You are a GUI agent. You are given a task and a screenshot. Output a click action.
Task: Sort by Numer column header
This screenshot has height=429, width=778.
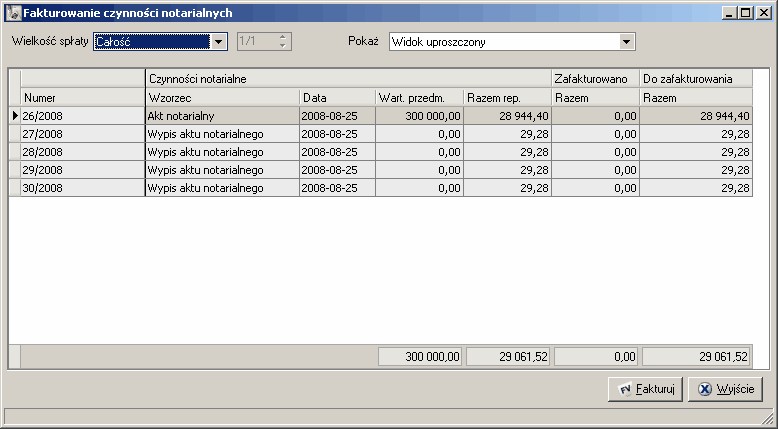tap(82, 98)
